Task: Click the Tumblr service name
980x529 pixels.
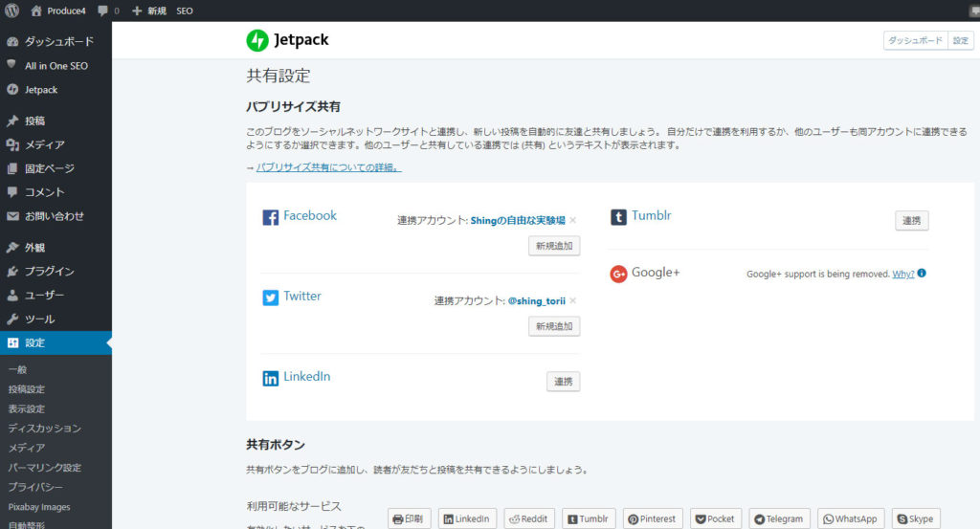Action: [x=651, y=215]
